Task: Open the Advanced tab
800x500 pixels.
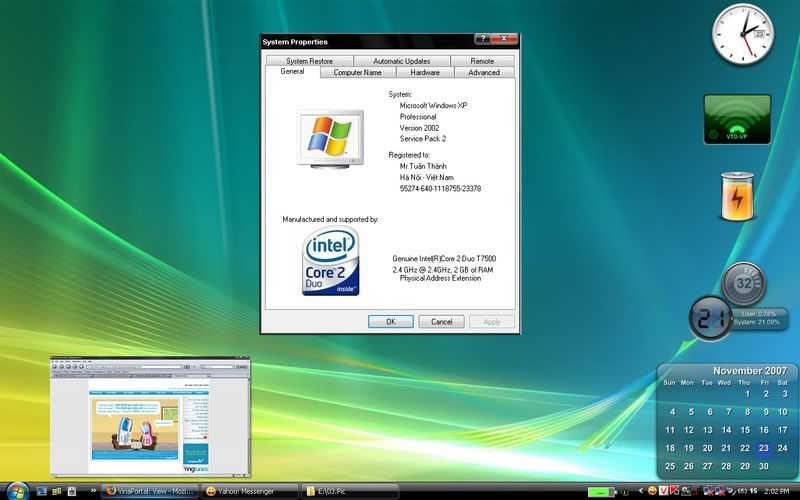Action: point(484,73)
